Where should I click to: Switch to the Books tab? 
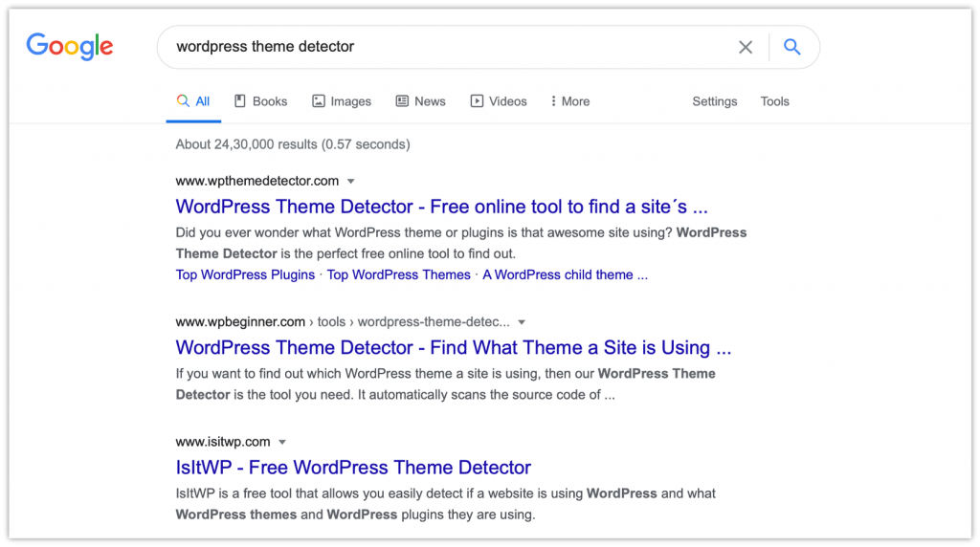point(260,101)
